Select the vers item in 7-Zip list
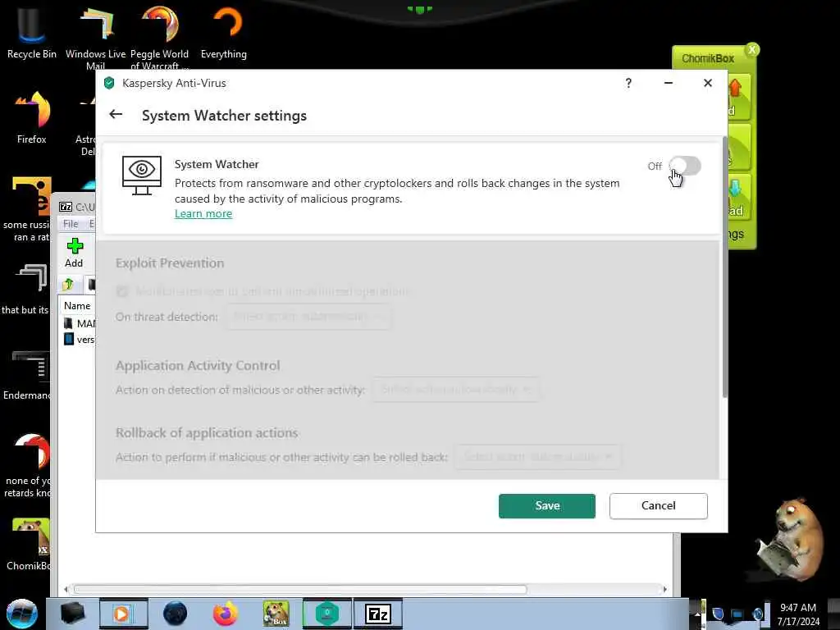The image size is (840, 630). (x=80, y=340)
